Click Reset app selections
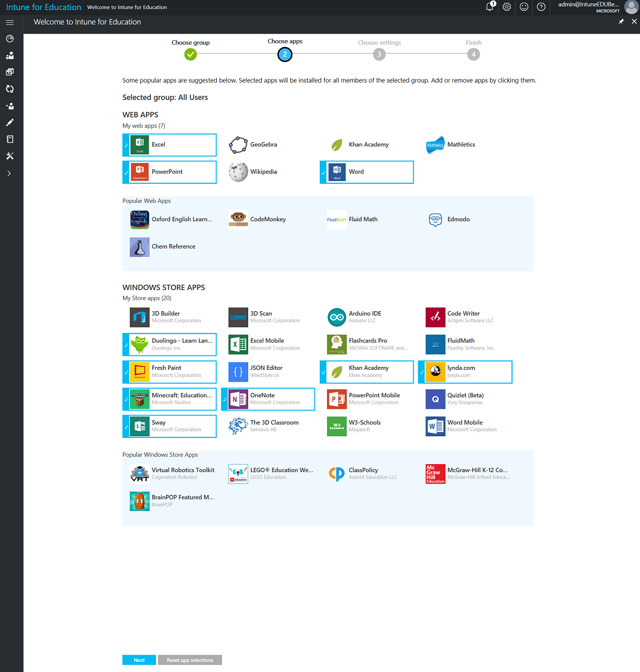Screen dimensions: 640x672 (x=190, y=660)
